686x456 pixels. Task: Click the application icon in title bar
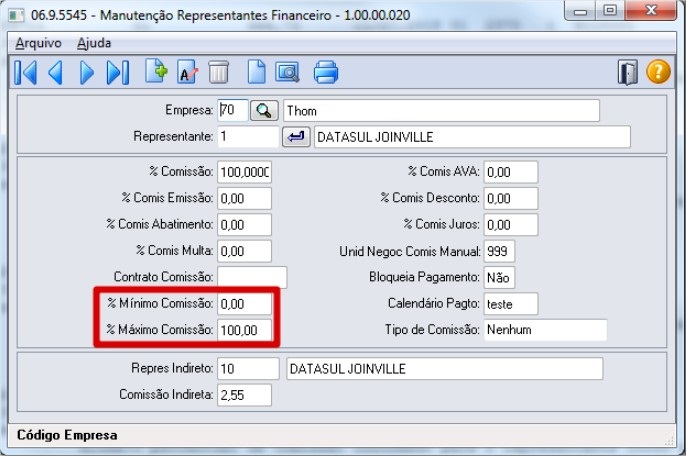point(17,15)
